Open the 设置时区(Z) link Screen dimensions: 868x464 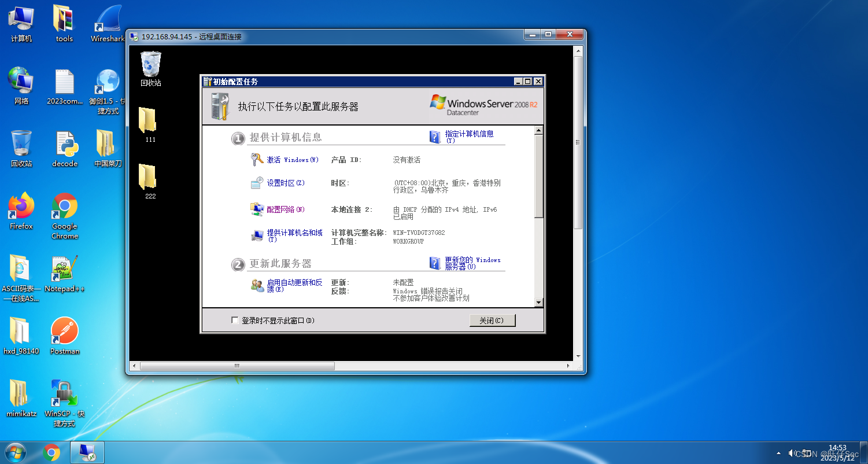(286, 183)
